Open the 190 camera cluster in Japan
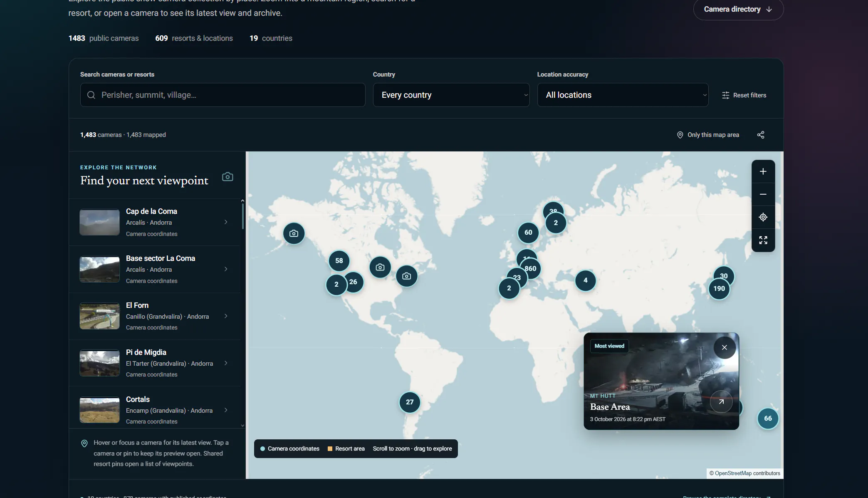Image resolution: width=868 pixels, height=498 pixels. coord(719,289)
